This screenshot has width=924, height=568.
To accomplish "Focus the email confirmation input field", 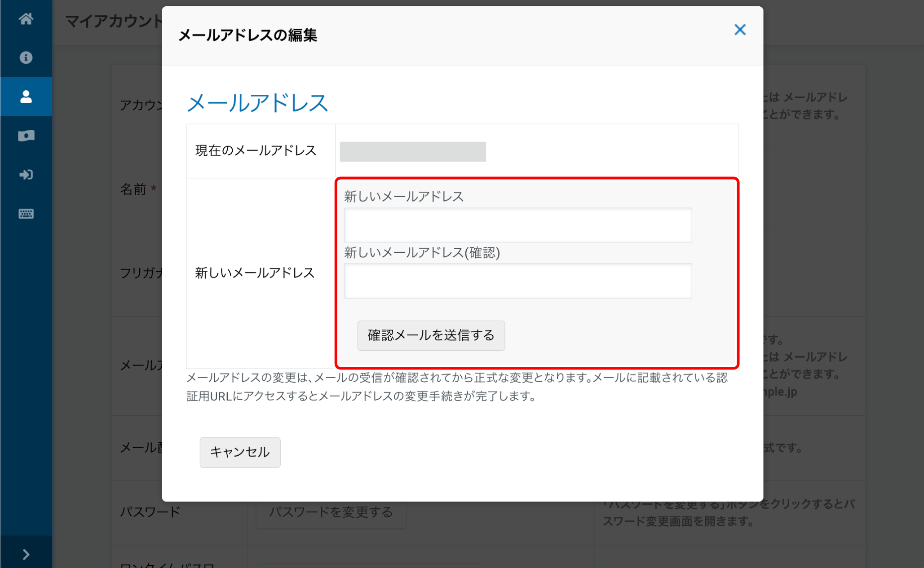I will coord(517,281).
